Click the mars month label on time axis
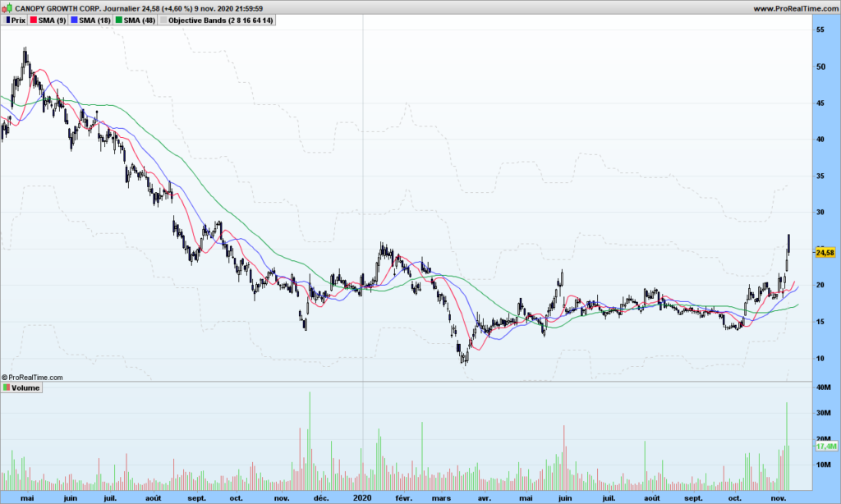Image resolution: width=841 pixels, height=504 pixels. pyautogui.click(x=441, y=498)
